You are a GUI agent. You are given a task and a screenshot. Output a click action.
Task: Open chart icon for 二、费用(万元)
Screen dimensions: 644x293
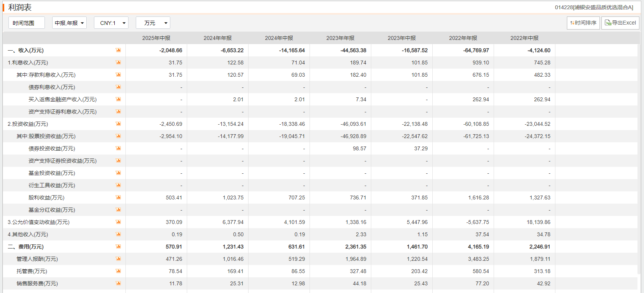pyautogui.click(x=119, y=247)
